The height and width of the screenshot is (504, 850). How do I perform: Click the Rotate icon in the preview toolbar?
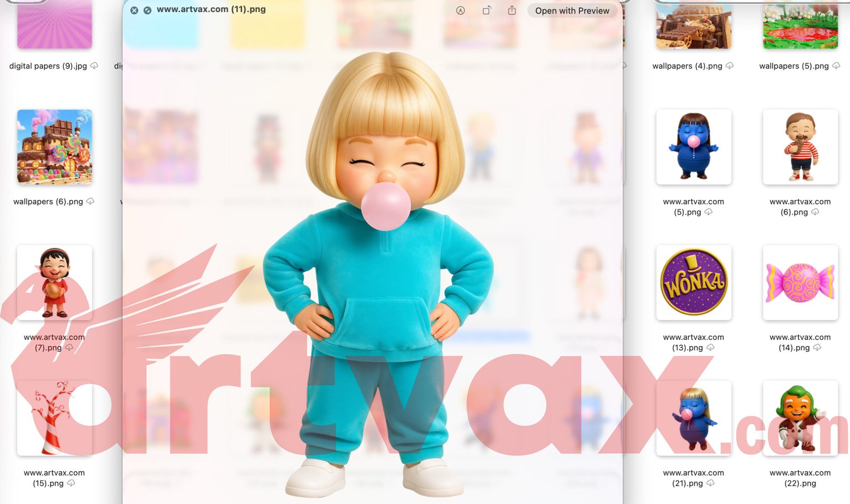pyautogui.click(x=487, y=11)
